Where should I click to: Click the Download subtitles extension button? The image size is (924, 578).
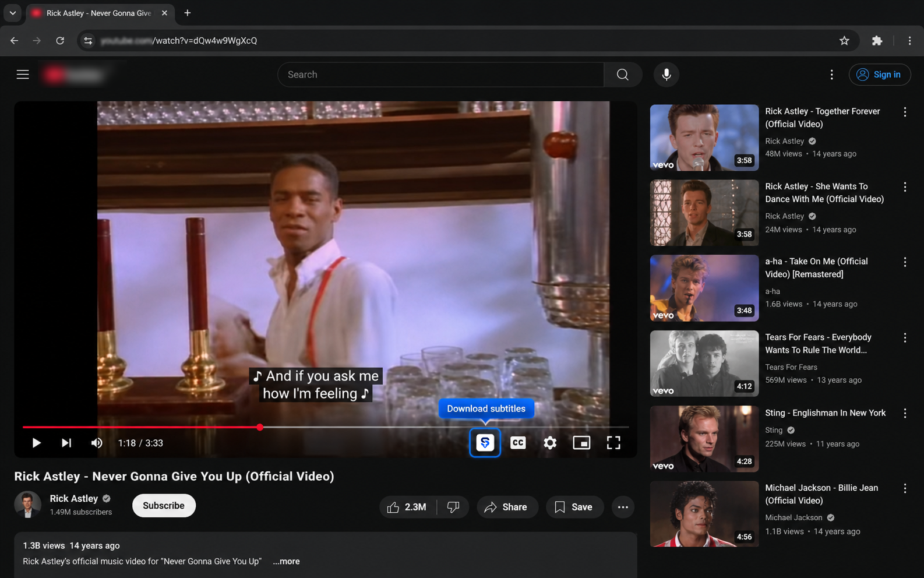tap(485, 443)
